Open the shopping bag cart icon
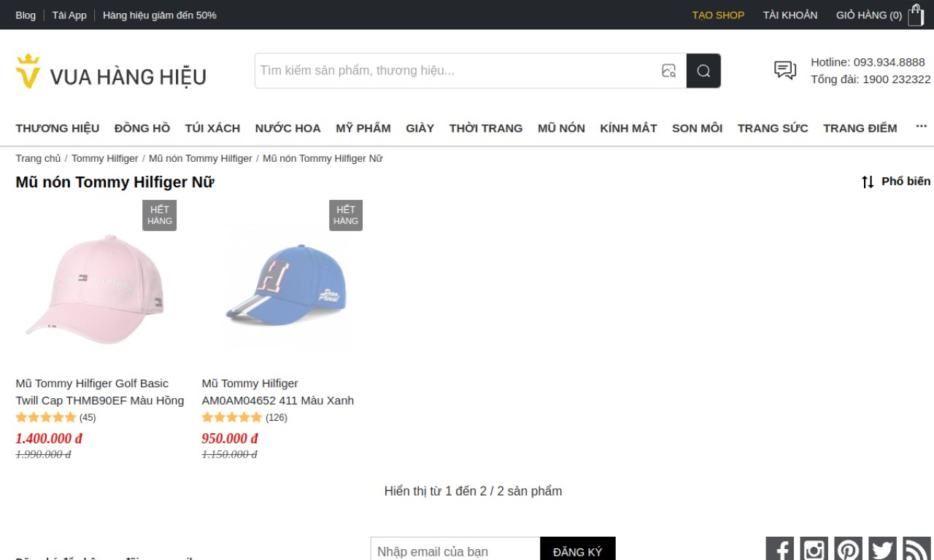Screen dimensions: 934x560 pyautogui.click(x=916, y=15)
